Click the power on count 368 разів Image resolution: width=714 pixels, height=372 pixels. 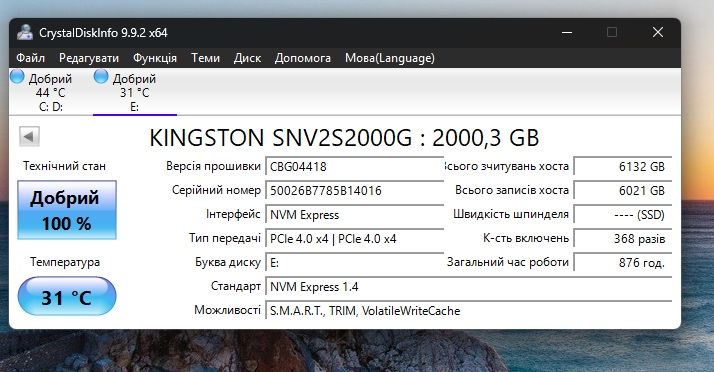tap(622, 239)
